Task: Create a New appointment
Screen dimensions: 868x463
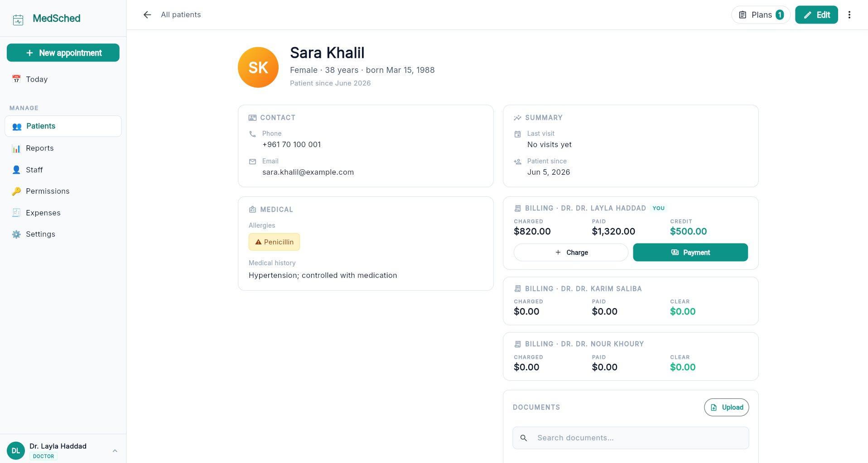Action: click(63, 53)
